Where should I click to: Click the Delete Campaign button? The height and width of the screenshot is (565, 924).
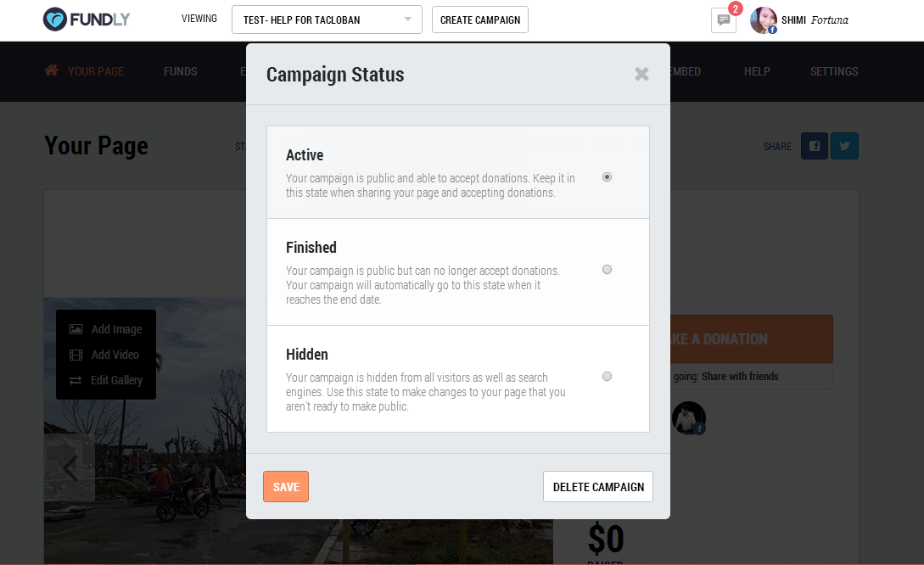pos(598,487)
